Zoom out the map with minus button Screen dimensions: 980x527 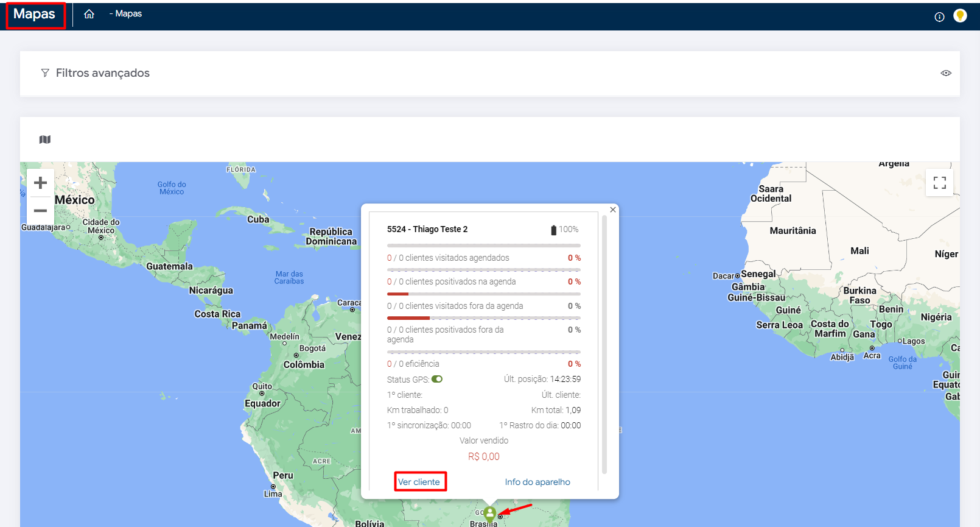(x=41, y=211)
